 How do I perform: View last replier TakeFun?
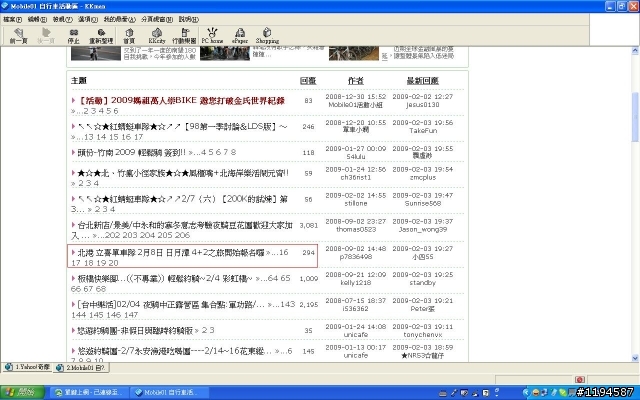coord(423,131)
